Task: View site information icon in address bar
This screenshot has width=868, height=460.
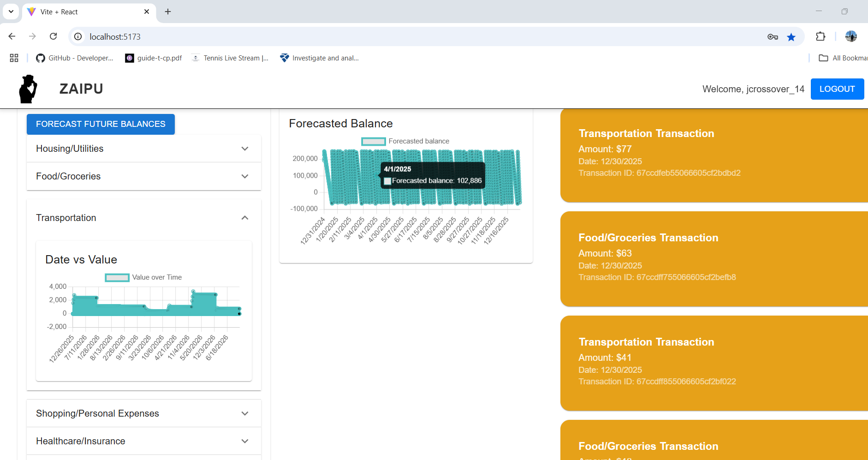Action: 78,36
